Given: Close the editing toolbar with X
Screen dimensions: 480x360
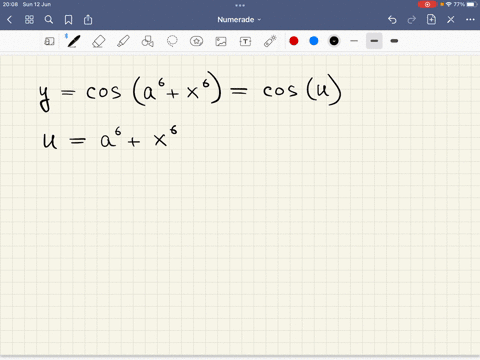Looking at the screenshot, I should [x=451, y=20].
